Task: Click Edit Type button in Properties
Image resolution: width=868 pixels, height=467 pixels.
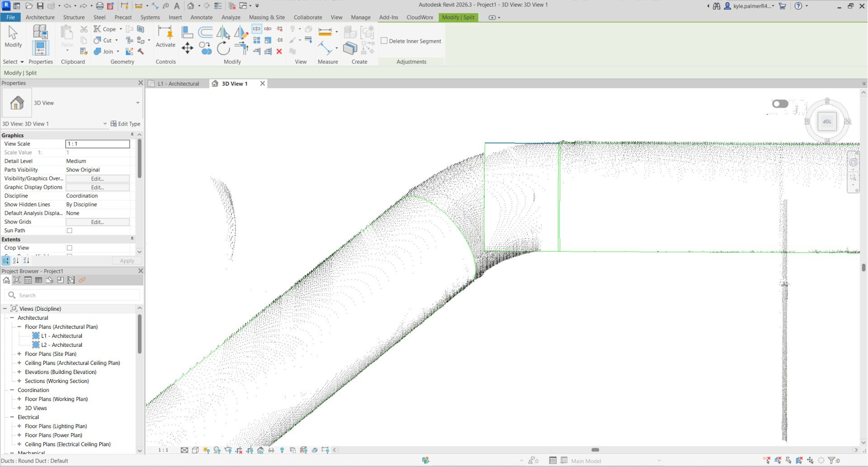Action: (x=125, y=124)
